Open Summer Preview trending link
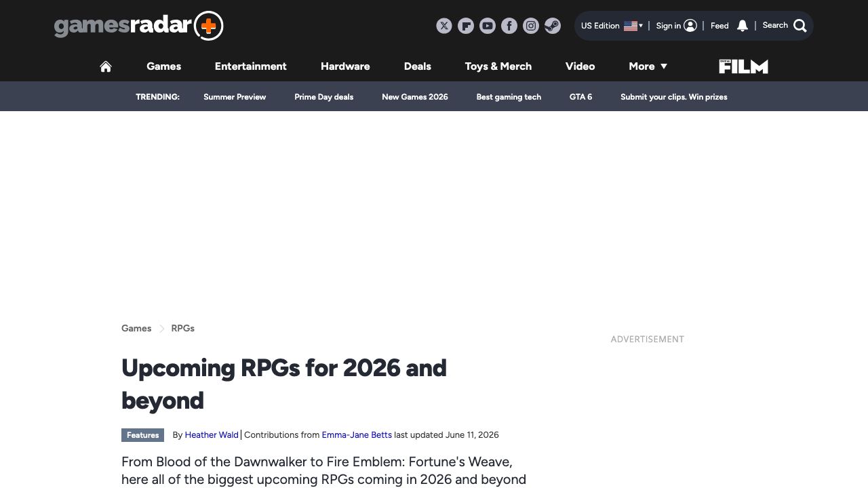The image size is (868, 488). tap(235, 97)
